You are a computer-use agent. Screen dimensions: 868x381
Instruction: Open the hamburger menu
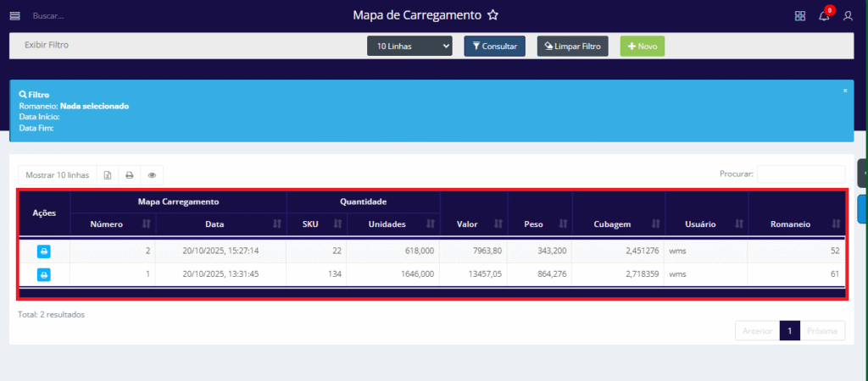coord(14,15)
